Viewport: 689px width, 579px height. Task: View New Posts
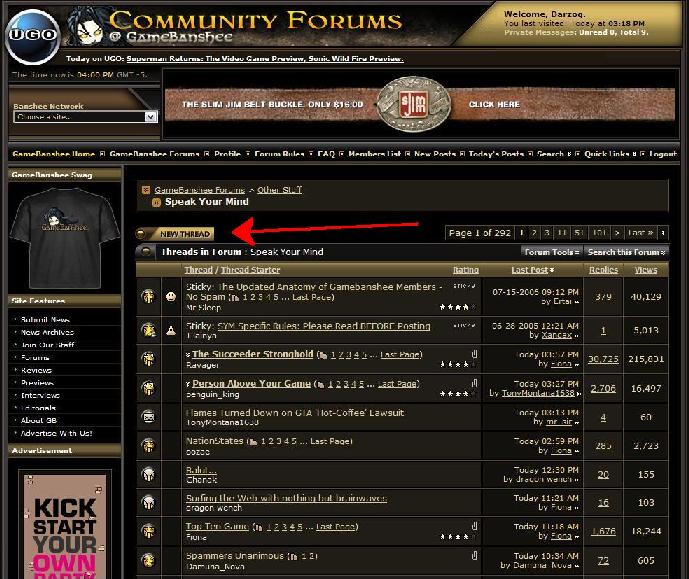point(435,154)
